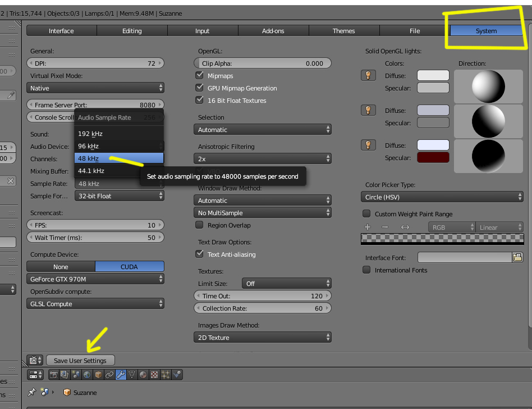Screen dimensions: 532x409
Task: Open Images Draw Method 2D Texture dropdown
Action: coord(263,337)
